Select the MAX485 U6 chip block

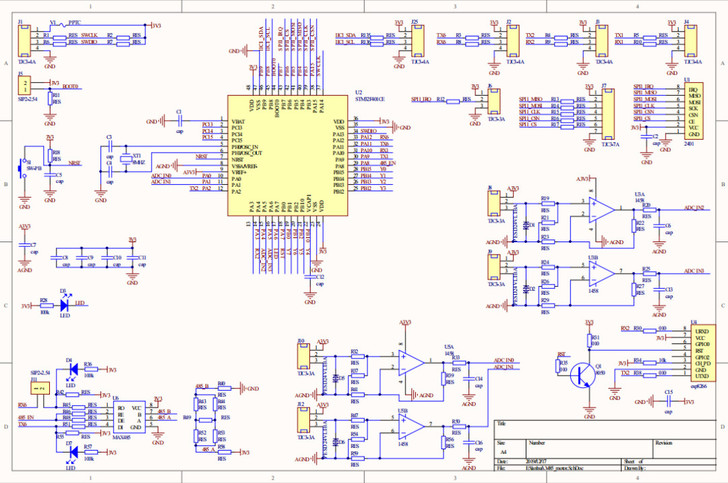click(130, 417)
